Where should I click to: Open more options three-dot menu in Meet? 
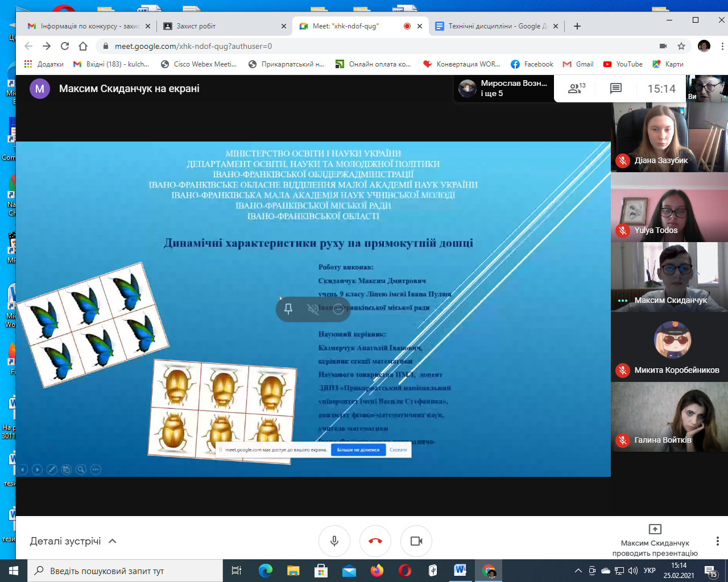(x=717, y=541)
